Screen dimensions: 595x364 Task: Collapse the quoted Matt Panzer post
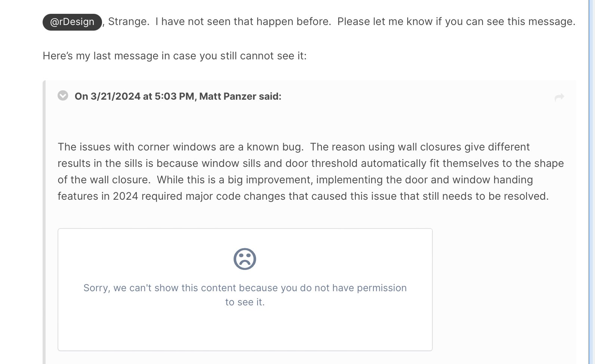tap(63, 96)
